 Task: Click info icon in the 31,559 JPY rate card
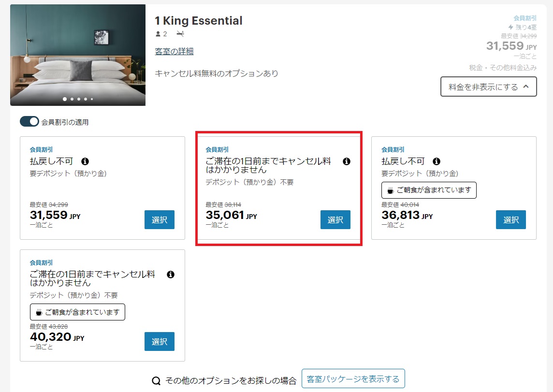coord(85,161)
